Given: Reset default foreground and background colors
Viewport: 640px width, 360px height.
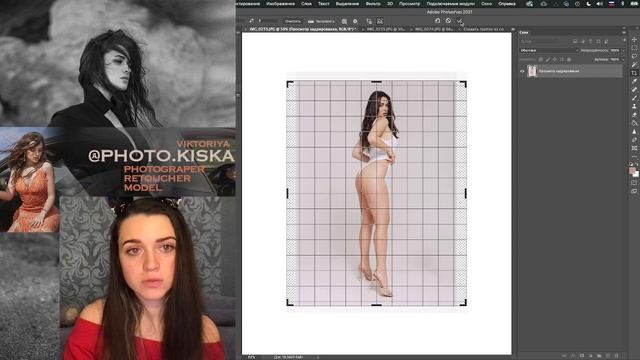Looking at the screenshot, I should pos(631,164).
